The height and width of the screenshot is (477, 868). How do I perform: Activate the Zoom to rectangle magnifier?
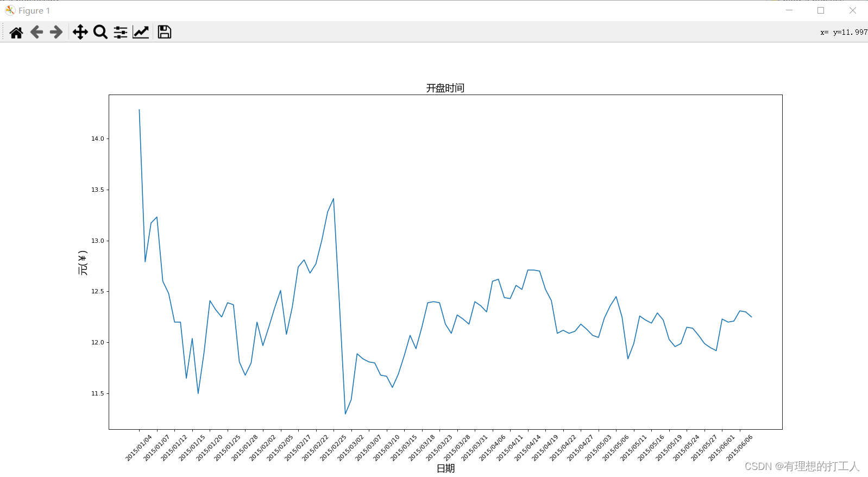(x=100, y=33)
